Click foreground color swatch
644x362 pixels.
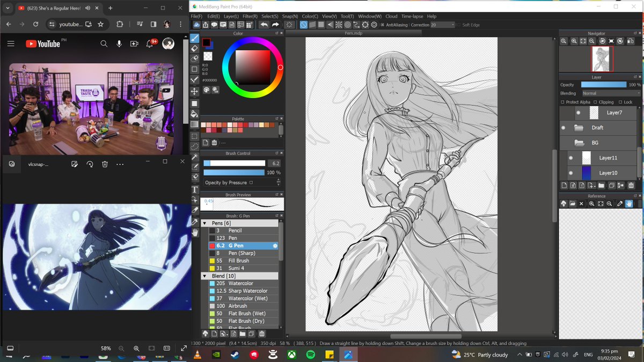click(x=206, y=42)
